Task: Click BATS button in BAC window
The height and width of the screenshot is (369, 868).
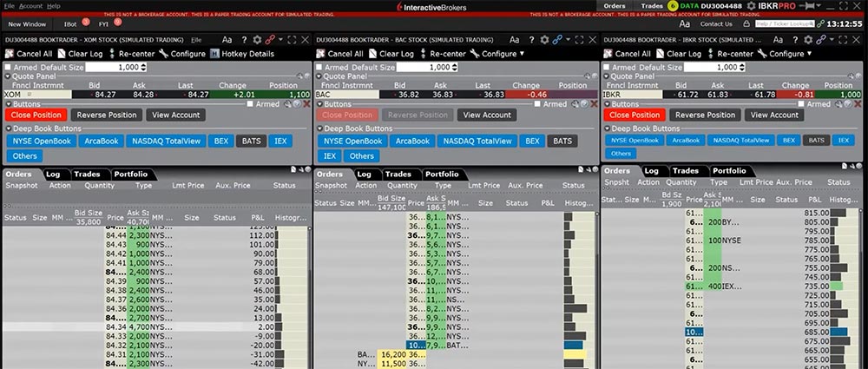Action: (x=562, y=142)
